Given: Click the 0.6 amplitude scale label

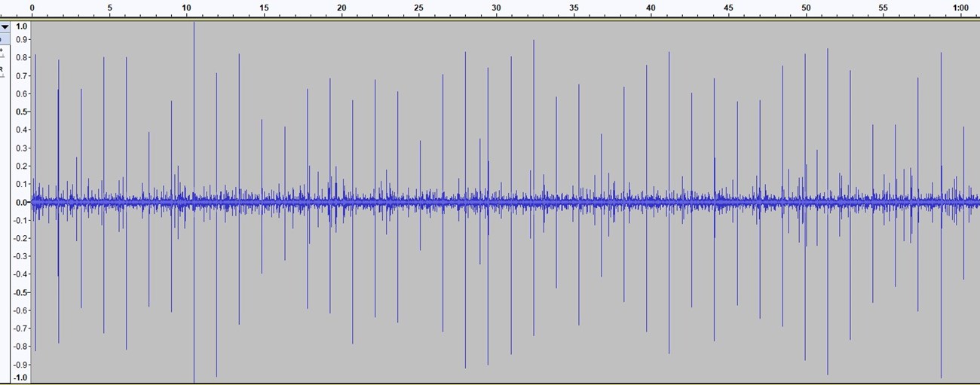Looking at the screenshot, I should click(21, 94).
